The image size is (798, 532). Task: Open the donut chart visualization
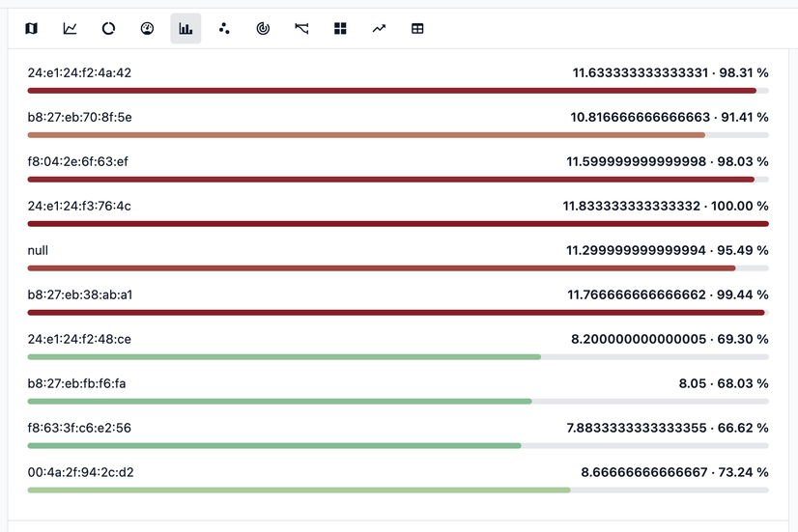[108, 29]
